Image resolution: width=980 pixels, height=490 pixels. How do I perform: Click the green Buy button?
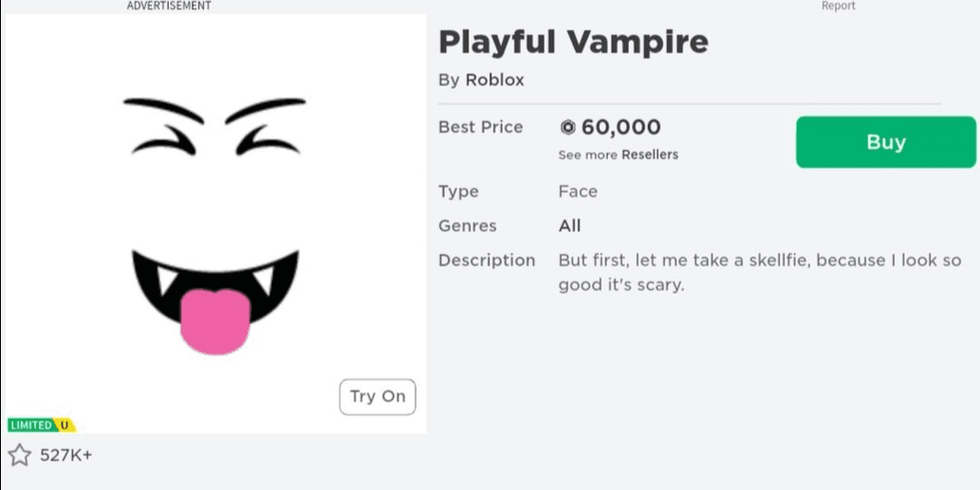886,142
